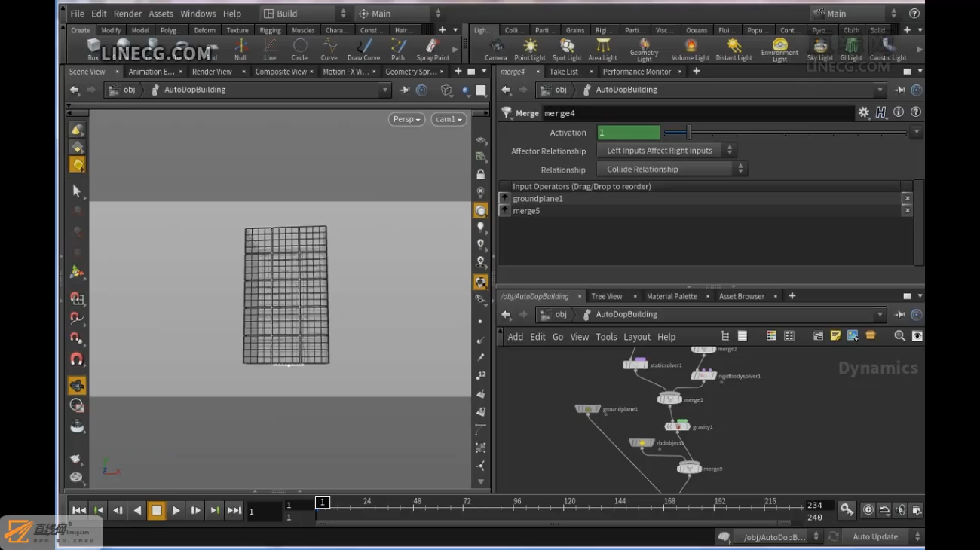Toggle pin on scene view pane
The width and height of the screenshot is (980, 550).
coord(405,90)
